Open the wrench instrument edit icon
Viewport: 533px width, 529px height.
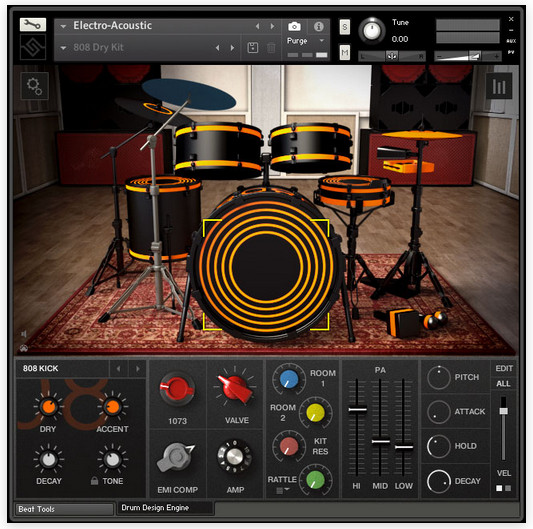33,24
